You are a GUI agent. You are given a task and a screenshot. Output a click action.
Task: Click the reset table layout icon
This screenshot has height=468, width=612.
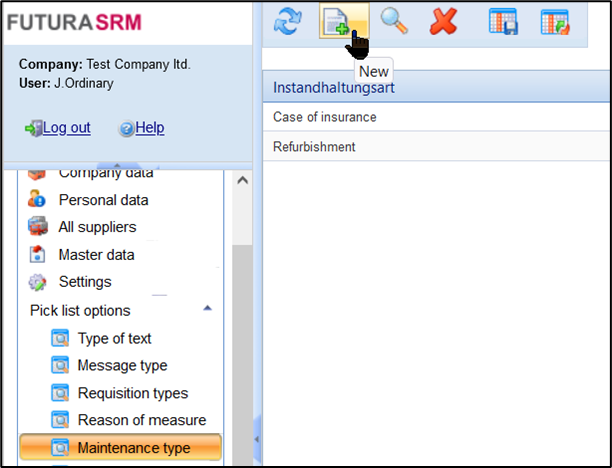coord(554,22)
